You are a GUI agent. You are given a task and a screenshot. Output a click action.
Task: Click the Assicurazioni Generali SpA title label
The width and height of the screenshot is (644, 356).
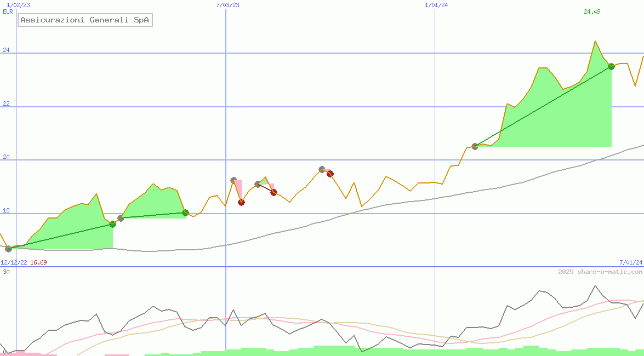pos(85,20)
